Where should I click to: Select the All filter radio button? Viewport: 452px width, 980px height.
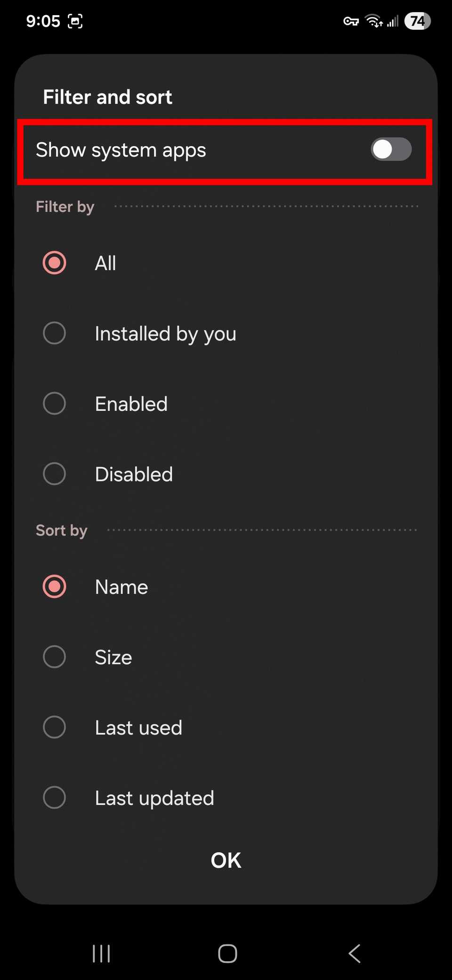point(55,263)
